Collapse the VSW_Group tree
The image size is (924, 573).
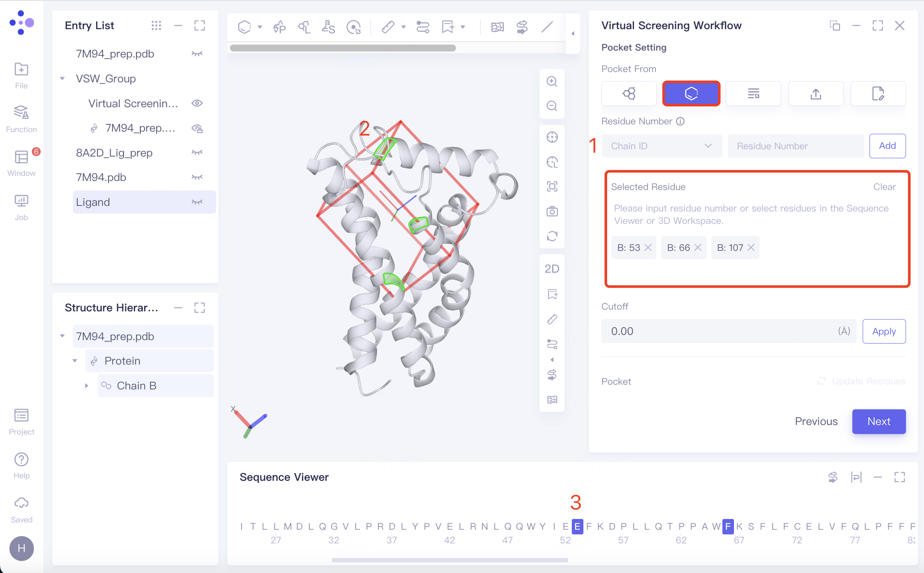(x=63, y=79)
